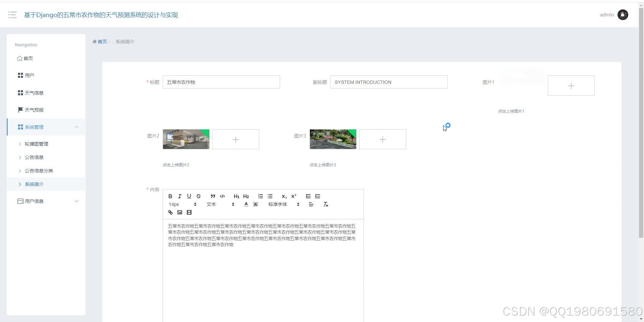The image size is (644, 322).
Task: Toggle bold formatting in the content editor
Action: point(170,196)
